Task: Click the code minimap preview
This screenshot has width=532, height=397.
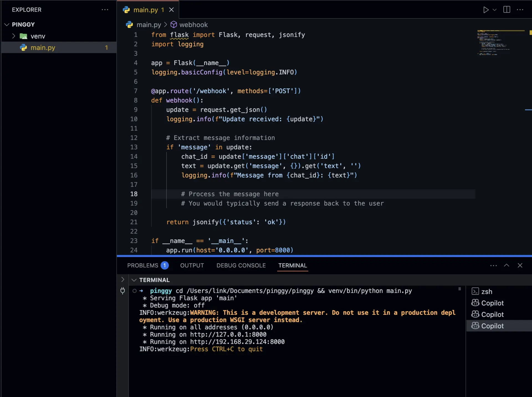Action: click(x=500, y=42)
